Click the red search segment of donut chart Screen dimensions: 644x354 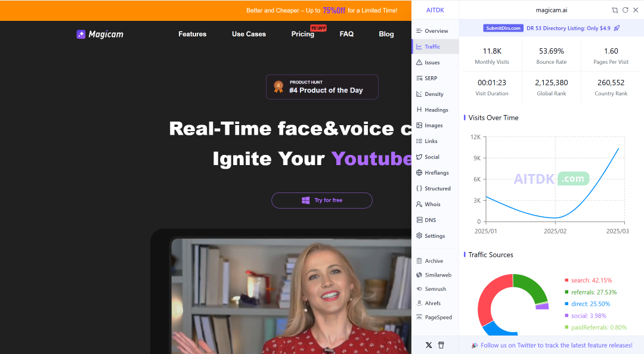coord(490,298)
